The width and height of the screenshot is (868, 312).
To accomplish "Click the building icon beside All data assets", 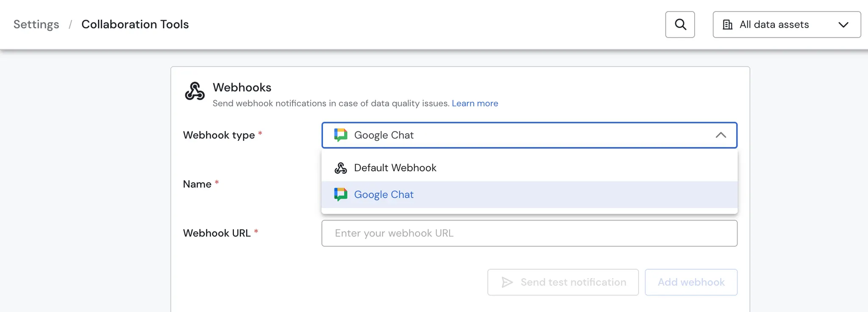I will pos(727,25).
